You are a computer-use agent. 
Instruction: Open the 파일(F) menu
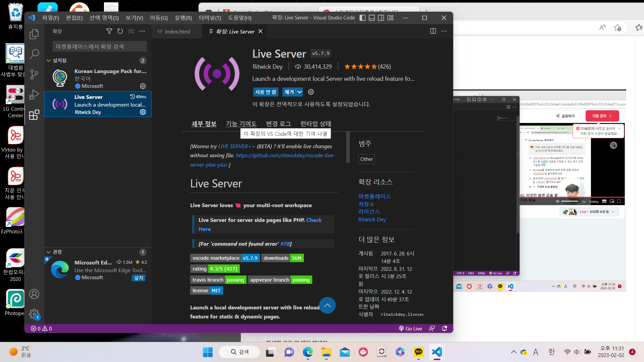(x=50, y=18)
